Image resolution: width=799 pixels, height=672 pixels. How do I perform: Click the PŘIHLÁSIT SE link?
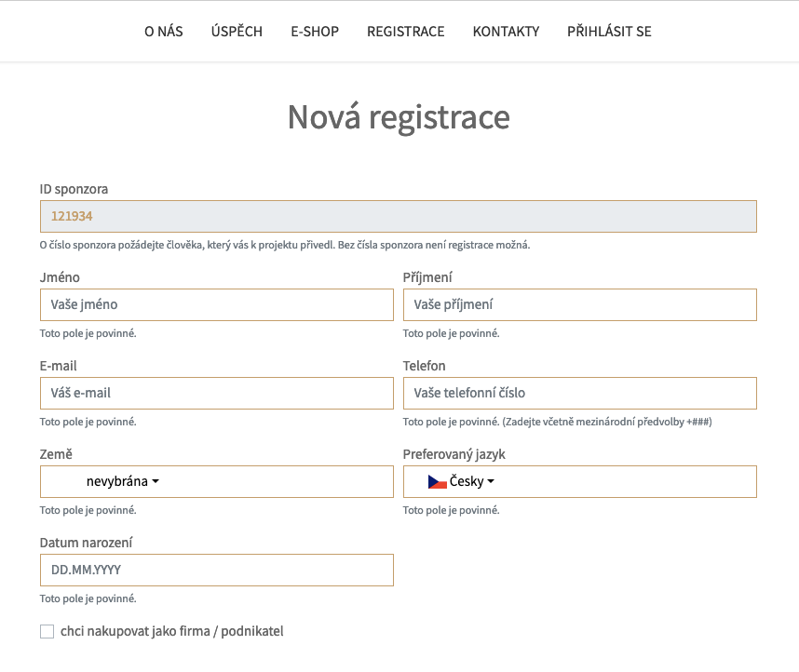[x=609, y=32]
